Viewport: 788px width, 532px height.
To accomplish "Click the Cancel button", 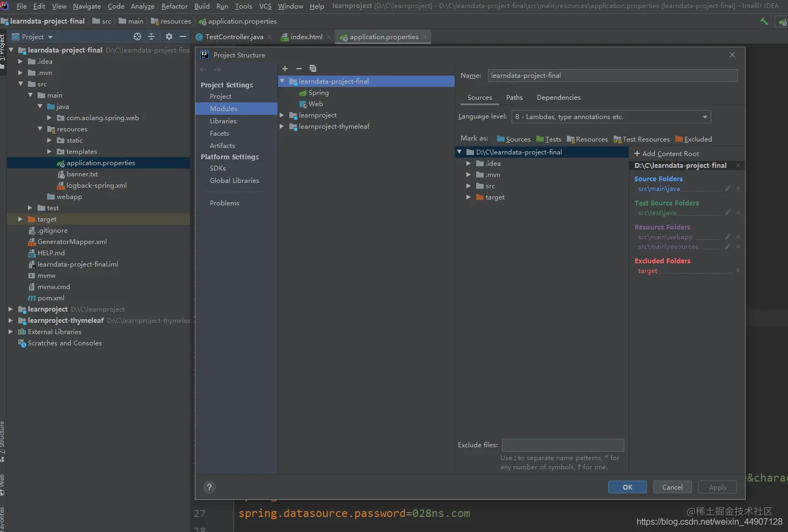I will pyautogui.click(x=672, y=487).
